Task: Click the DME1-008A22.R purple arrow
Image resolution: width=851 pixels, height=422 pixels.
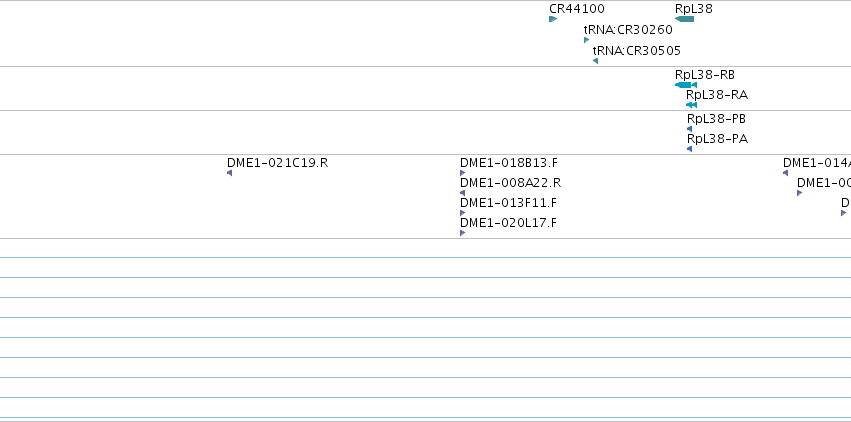Action: click(462, 193)
